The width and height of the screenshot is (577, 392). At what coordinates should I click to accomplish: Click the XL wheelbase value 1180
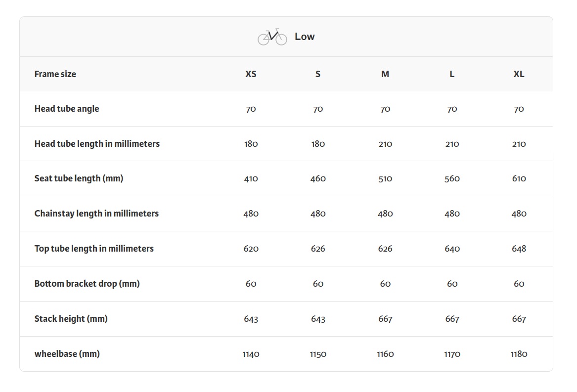tap(519, 354)
